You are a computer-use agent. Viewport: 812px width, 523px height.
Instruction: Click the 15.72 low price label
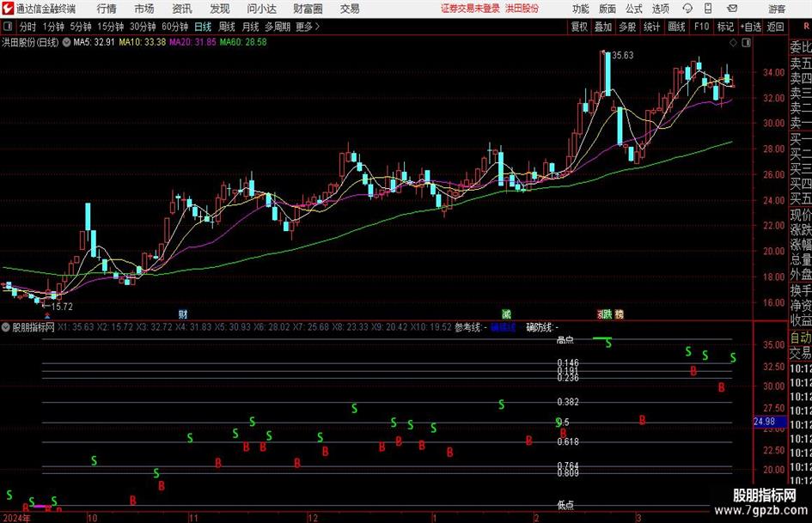click(x=62, y=307)
